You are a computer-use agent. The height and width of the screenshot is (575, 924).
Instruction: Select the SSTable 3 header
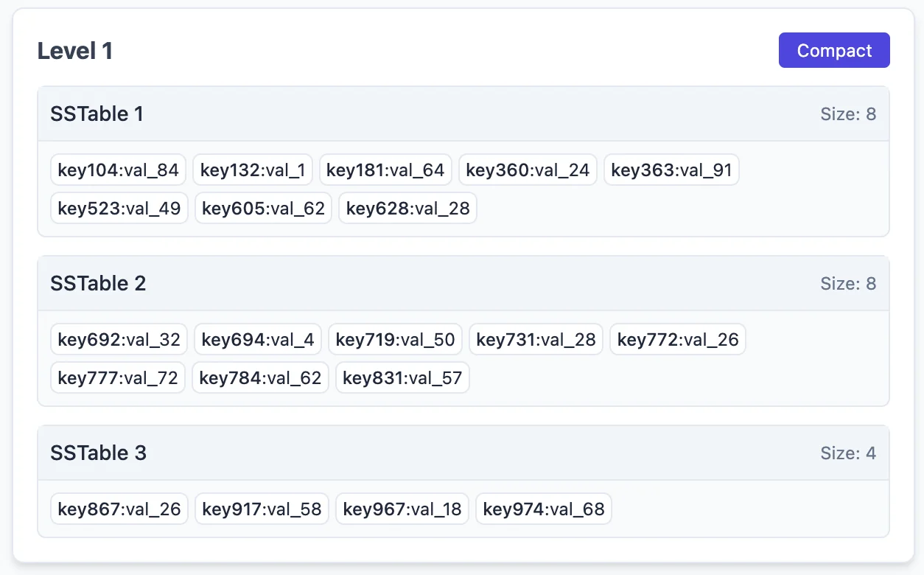(x=463, y=453)
